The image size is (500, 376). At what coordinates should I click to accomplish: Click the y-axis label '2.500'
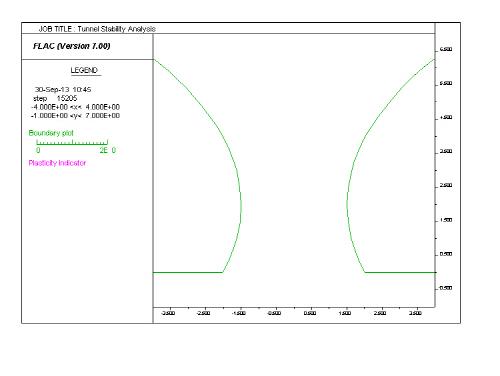tap(446, 185)
